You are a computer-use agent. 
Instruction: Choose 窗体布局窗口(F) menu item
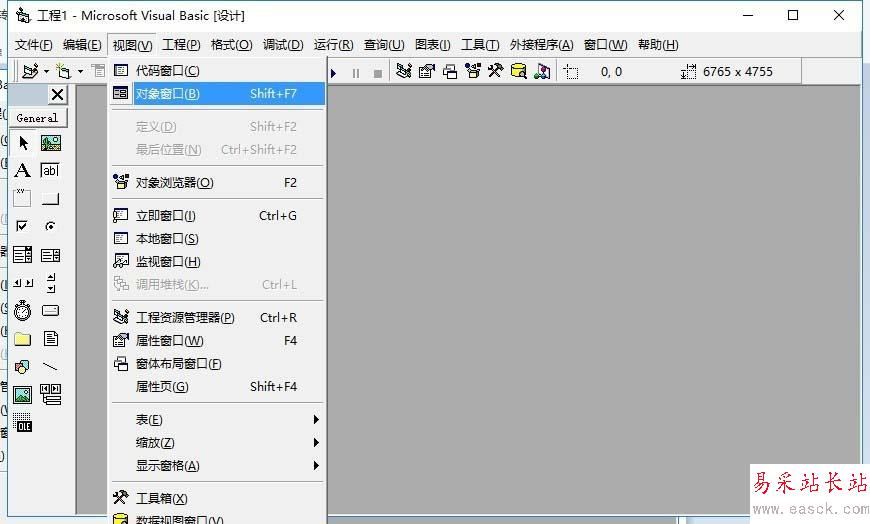(x=218, y=364)
